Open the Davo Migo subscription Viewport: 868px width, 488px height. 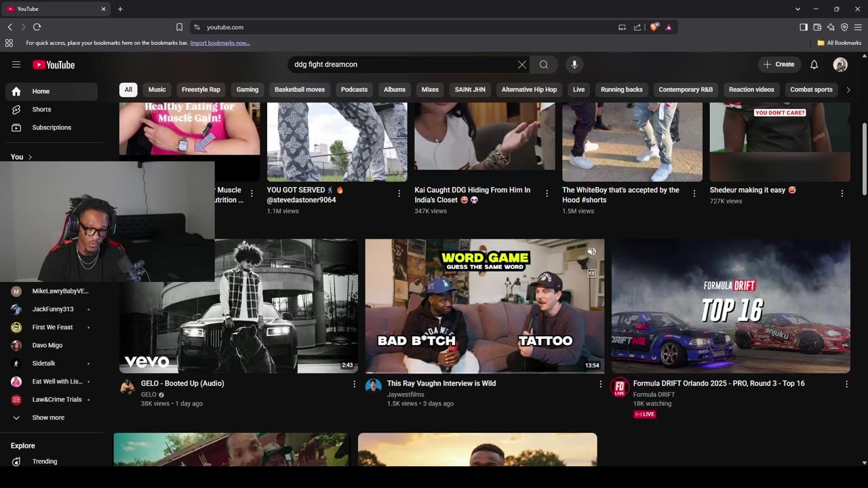[52, 346]
